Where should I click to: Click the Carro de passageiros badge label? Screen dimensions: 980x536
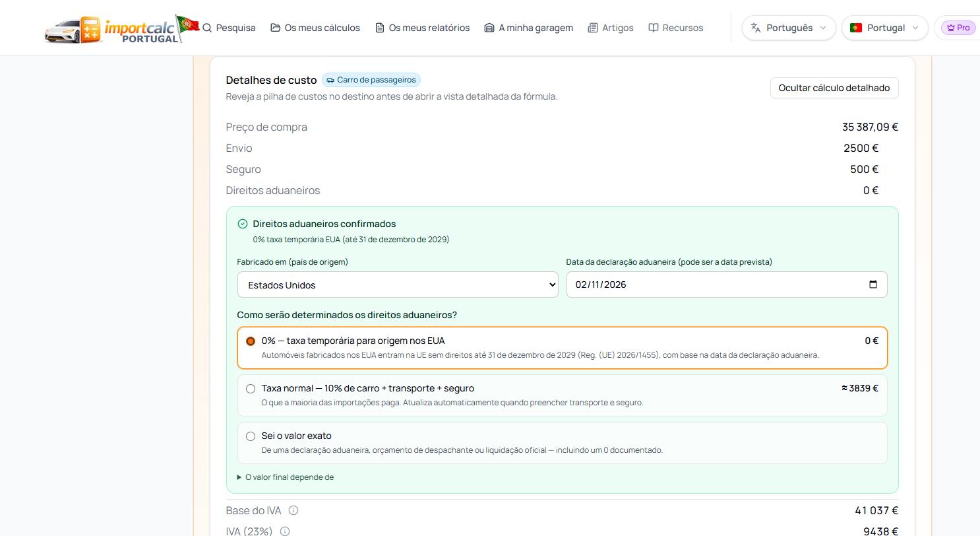pos(377,80)
